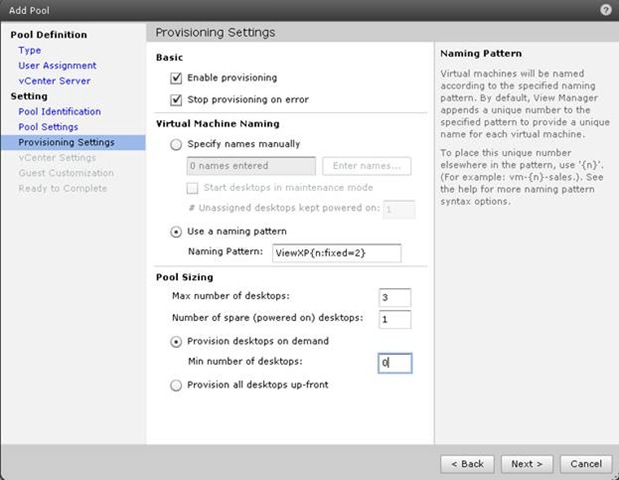Click the Unassigned desktops kept powered on field

tap(399, 210)
